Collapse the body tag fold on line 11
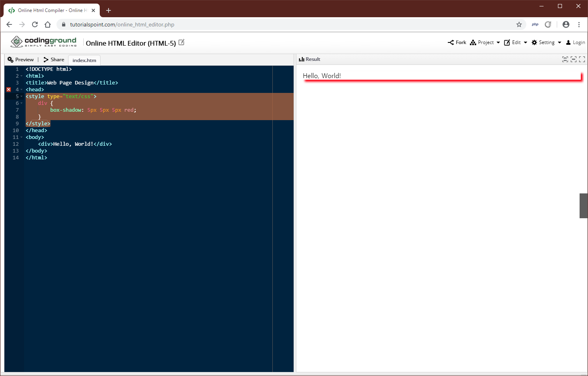The width and height of the screenshot is (588, 376). (21, 137)
